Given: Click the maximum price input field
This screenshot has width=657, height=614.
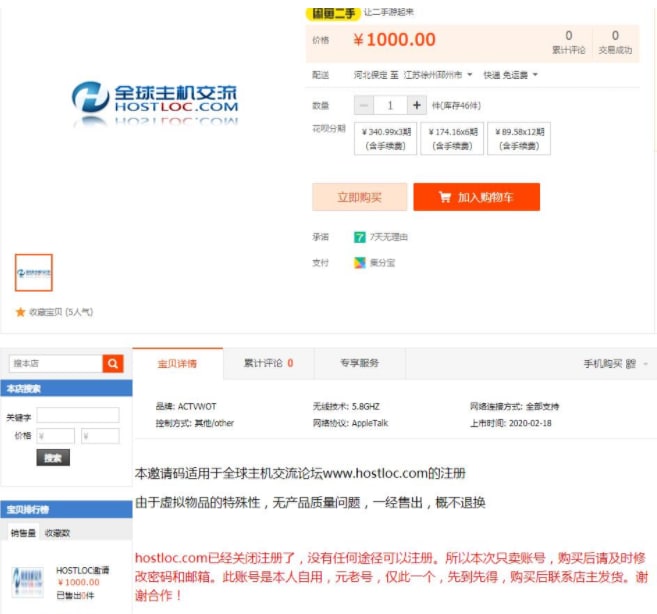Looking at the screenshot, I should [x=100, y=436].
